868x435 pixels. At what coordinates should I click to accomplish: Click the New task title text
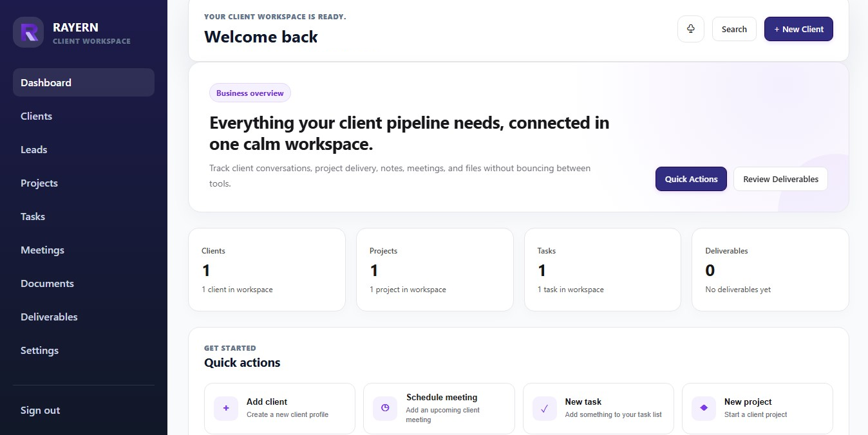pos(583,402)
